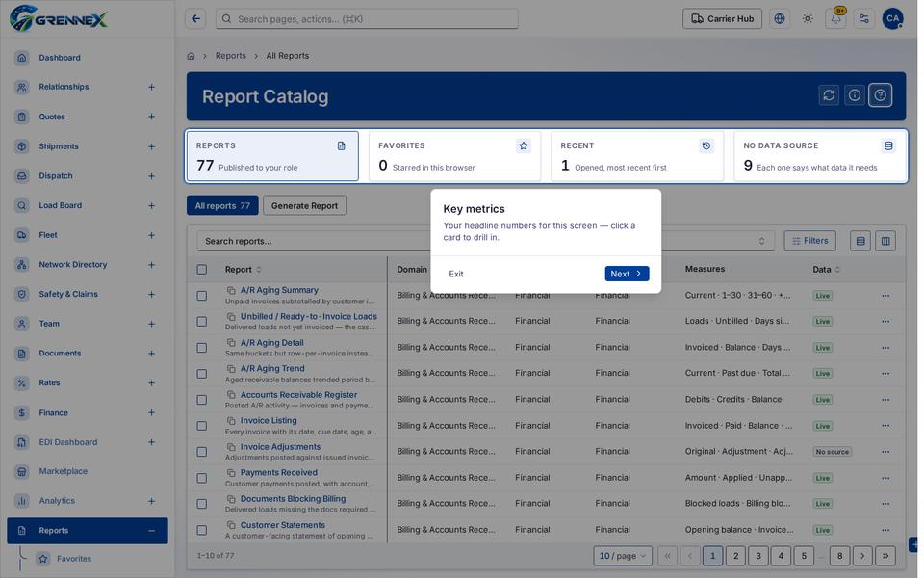Expand the Relationships sidebar section
Viewport: 924px width, 578px height.
click(x=151, y=87)
